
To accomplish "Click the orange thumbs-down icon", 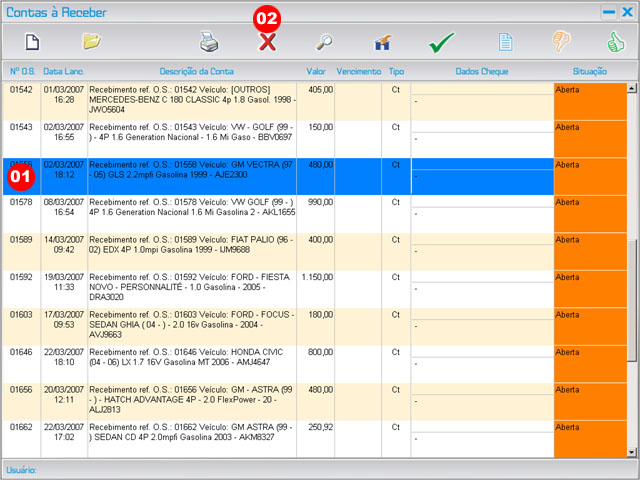I will [x=563, y=42].
